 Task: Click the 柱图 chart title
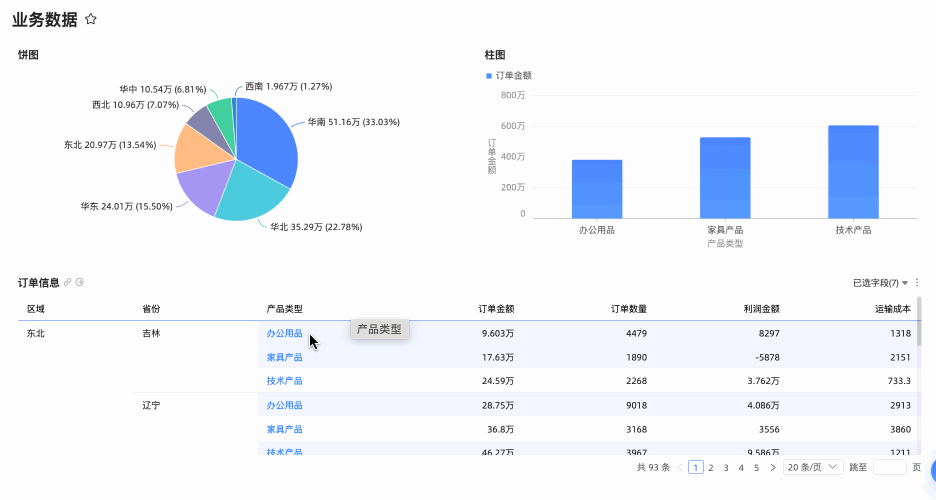(x=495, y=55)
